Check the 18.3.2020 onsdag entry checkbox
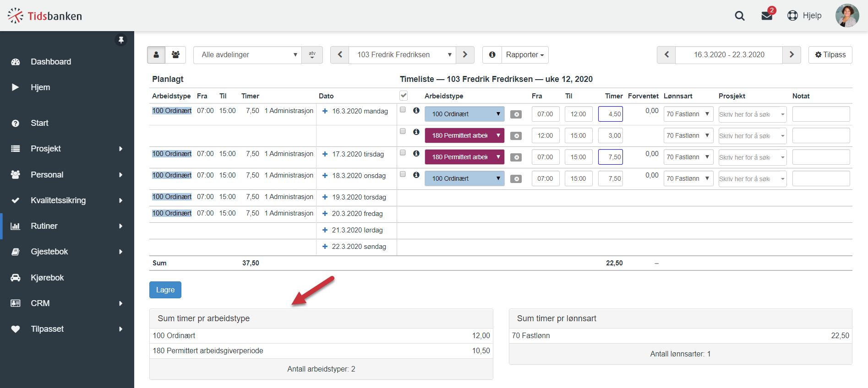The height and width of the screenshot is (388, 868). (x=403, y=174)
